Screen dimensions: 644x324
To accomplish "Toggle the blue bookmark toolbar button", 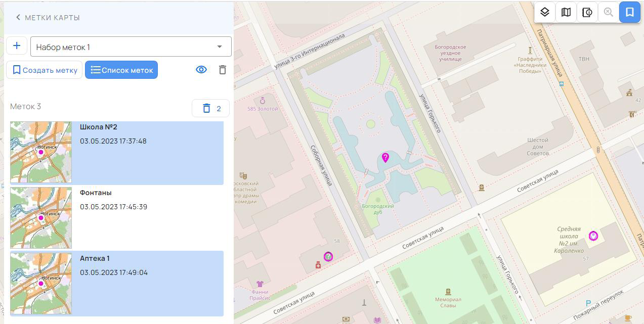I will [x=630, y=12].
